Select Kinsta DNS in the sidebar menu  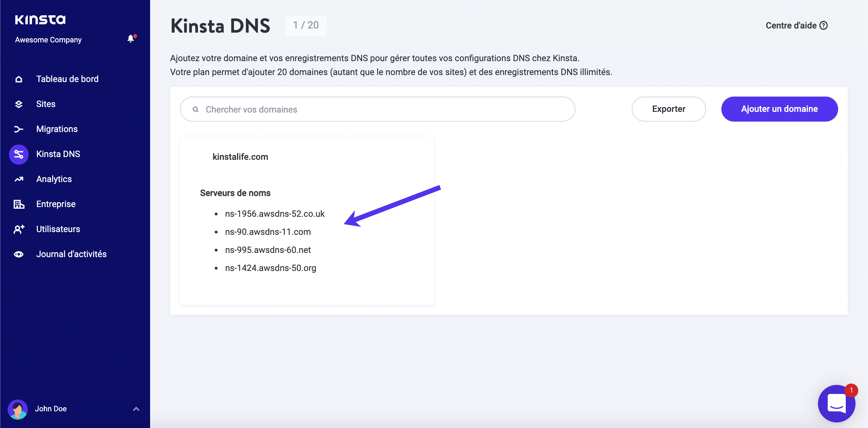point(58,154)
